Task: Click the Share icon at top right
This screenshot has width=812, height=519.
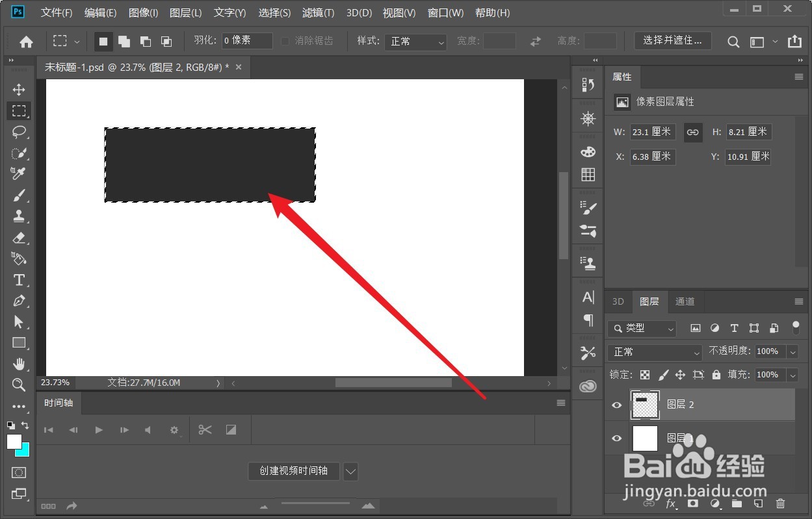Action: 794,41
